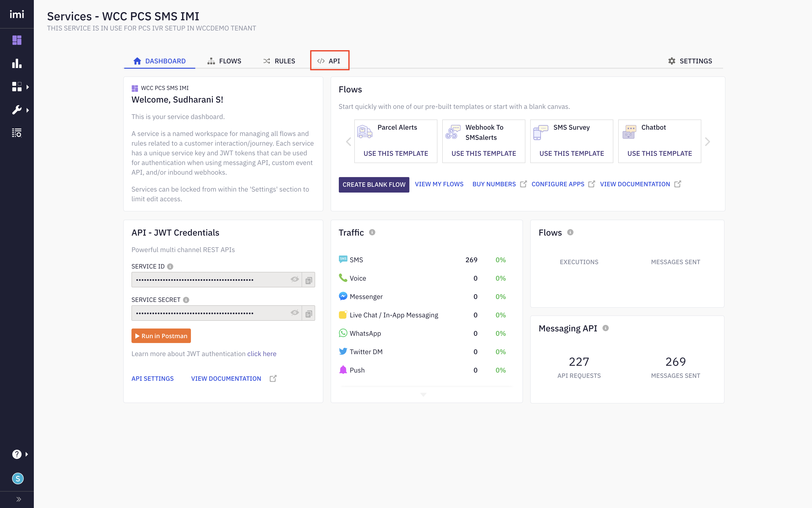This screenshot has height=508, width=812.
Task: Copy the SERVICE ID value
Action: 308,280
